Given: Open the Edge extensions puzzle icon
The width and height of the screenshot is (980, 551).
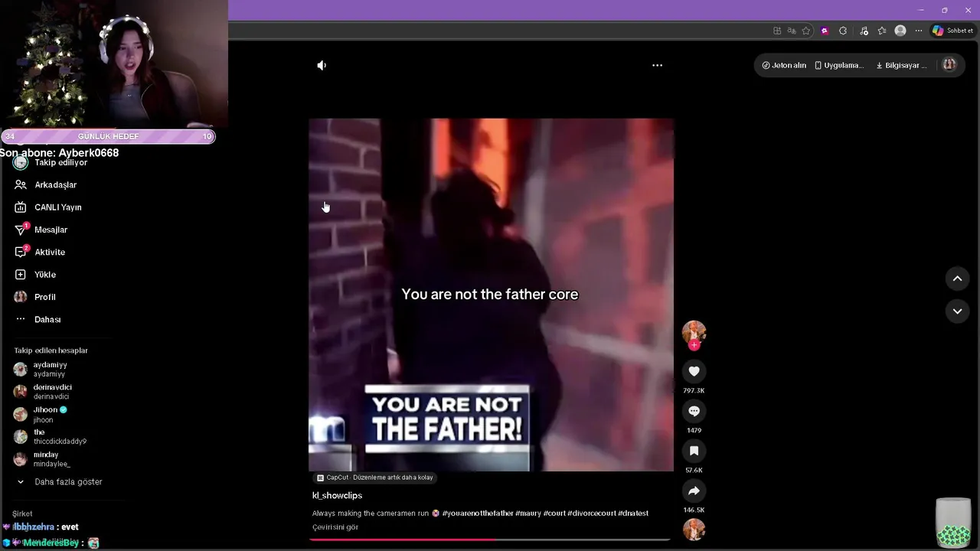Looking at the screenshot, I should click(843, 31).
